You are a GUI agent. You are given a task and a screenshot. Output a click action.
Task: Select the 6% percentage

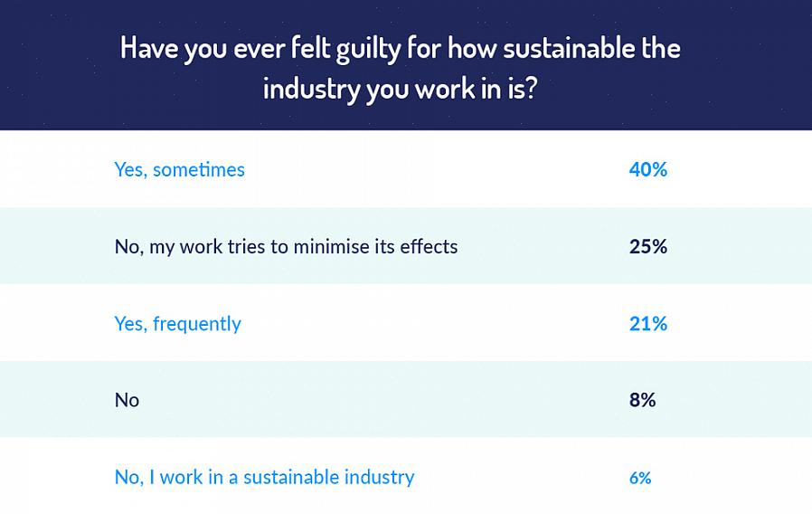click(x=640, y=478)
